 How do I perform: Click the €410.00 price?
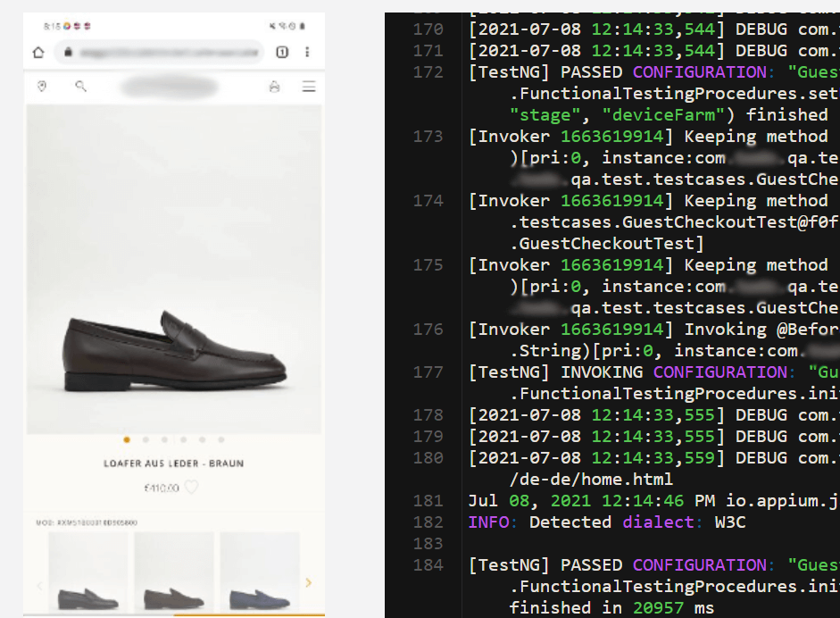point(162,488)
